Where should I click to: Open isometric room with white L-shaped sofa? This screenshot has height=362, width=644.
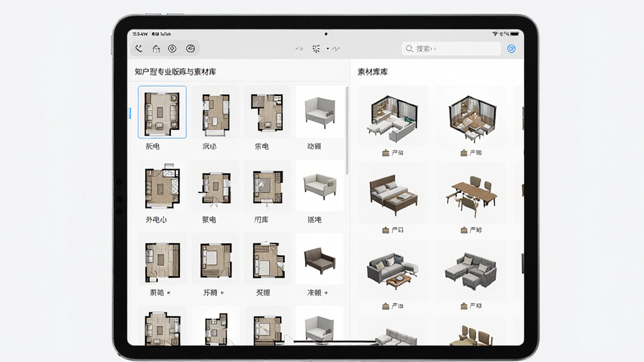tap(393, 116)
